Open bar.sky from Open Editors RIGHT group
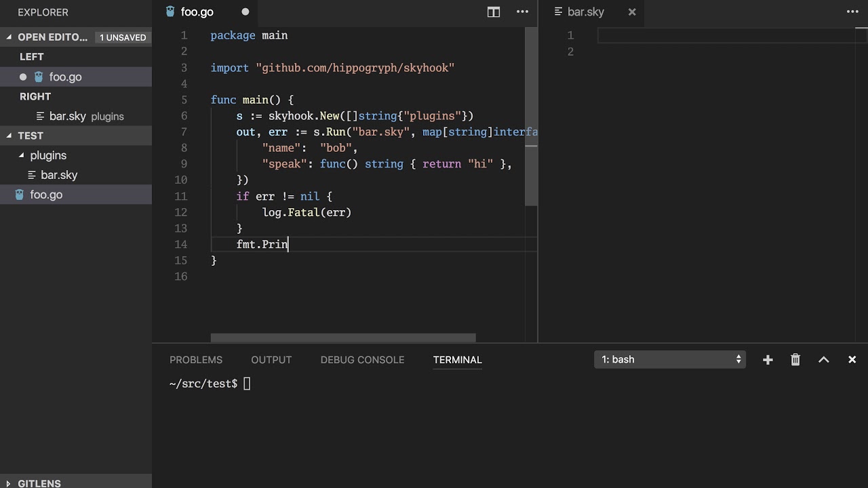The image size is (868, 488). pos(76,116)
